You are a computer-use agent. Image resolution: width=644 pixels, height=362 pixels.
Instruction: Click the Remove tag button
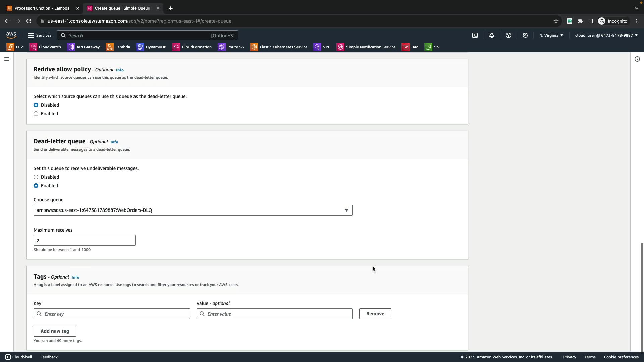[x=375, y=314]
